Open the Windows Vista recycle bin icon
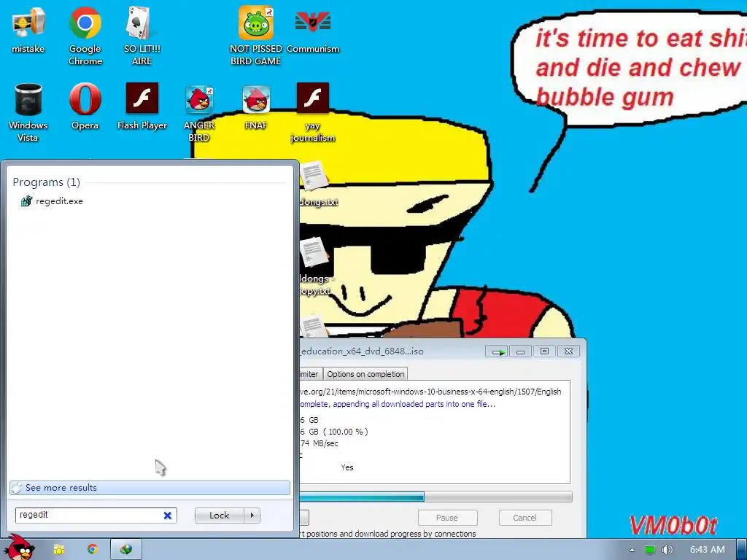This screenshot has width=747, height=560. (x=28, y=113)
